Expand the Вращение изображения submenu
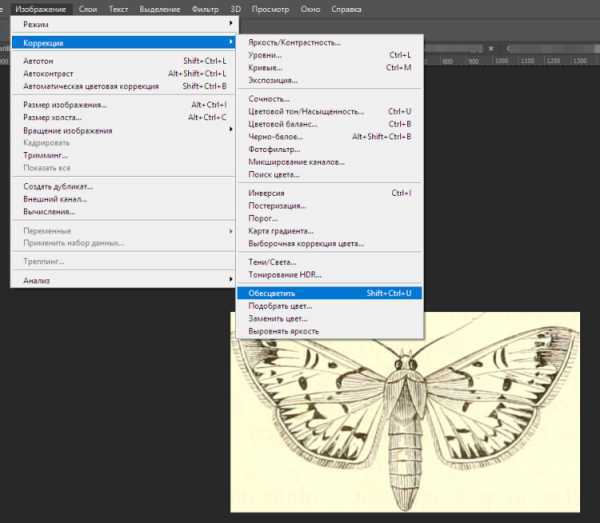 pos(123,131)
